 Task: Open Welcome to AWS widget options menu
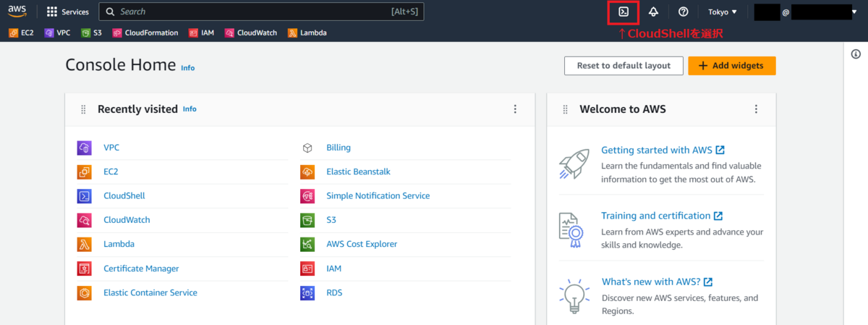(x=756, y=109)
